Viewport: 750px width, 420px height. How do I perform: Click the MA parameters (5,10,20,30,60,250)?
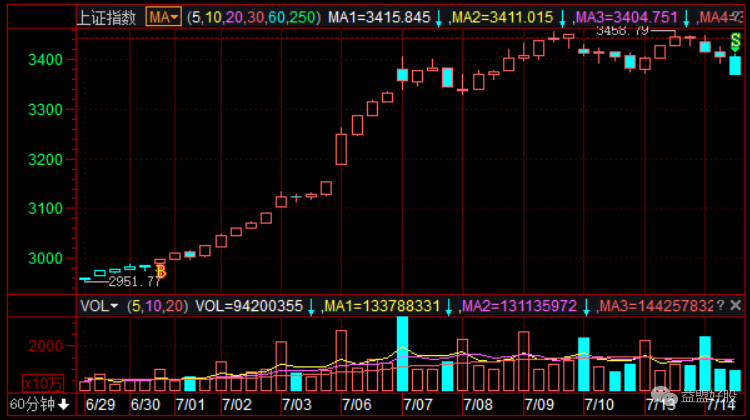click(x=254, y=17)
